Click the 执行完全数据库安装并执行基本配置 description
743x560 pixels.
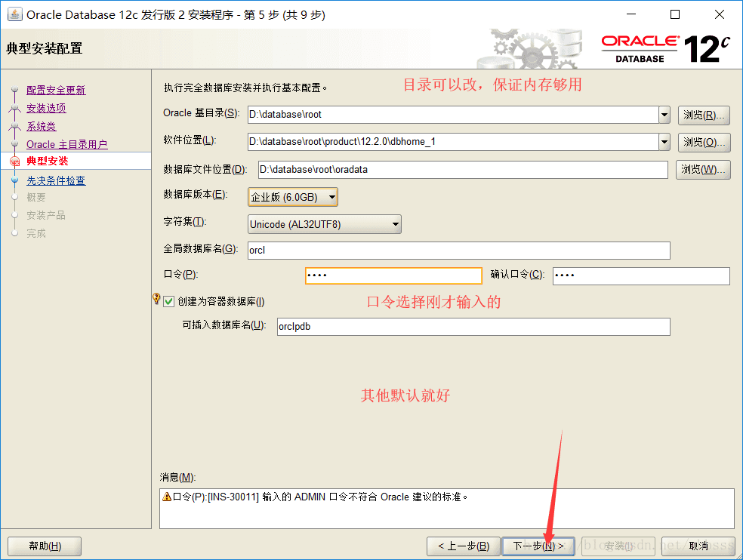click(245, 88)
